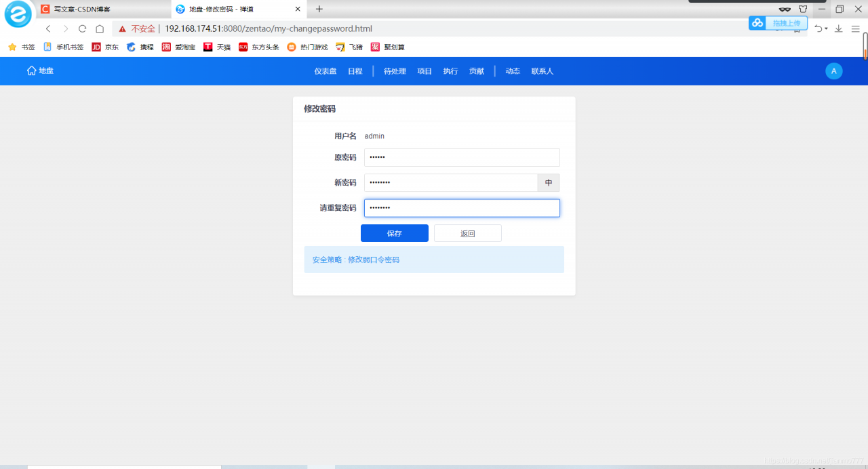Open the 联系人 menu item
The width and height of the screenshot is (868, 469).
542,71
